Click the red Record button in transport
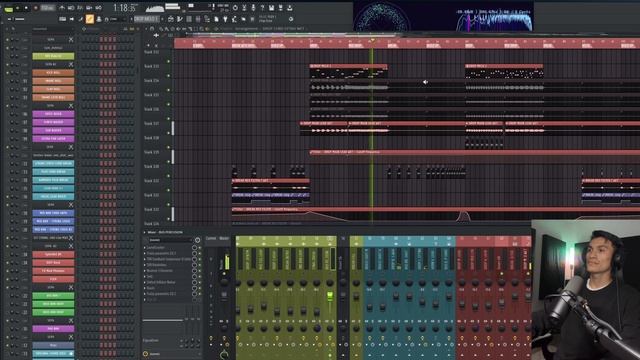 point(36,8)
